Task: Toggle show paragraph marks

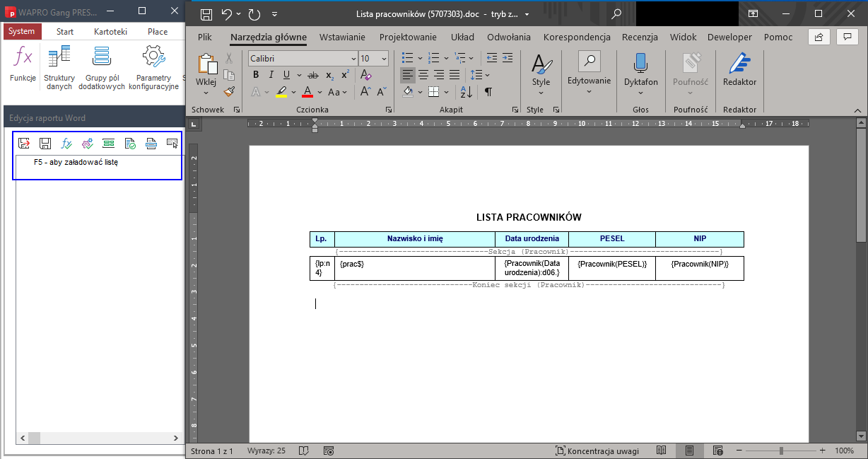Action: (488, 92)
